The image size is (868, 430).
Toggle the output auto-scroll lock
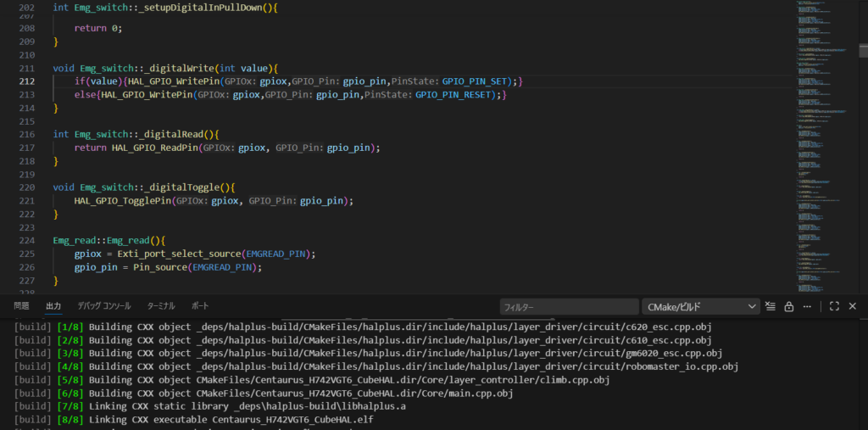(x=788, y=306)
